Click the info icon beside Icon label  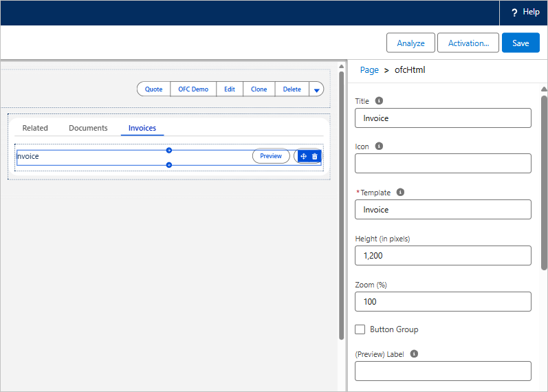379,146
